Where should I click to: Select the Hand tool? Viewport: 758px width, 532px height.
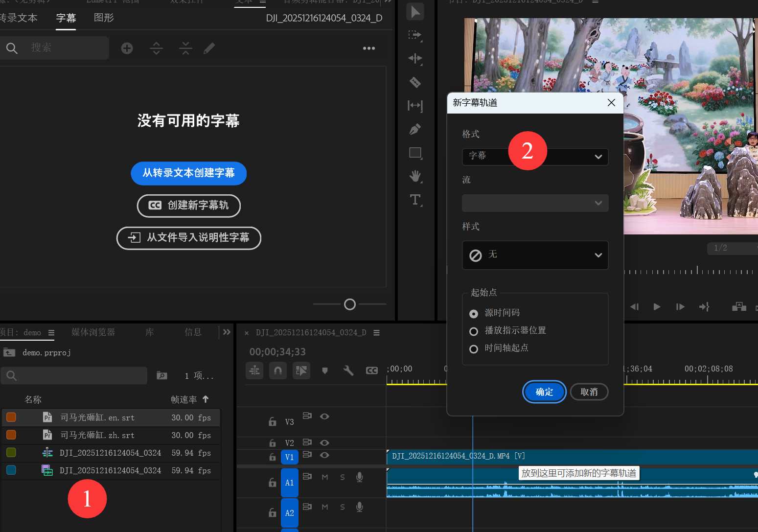[415, 176]
